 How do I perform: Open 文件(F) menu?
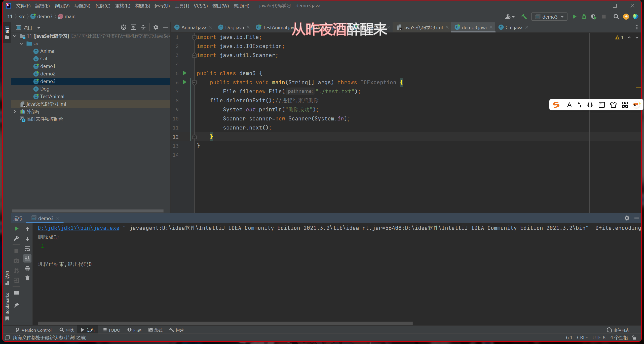[23, 6]
